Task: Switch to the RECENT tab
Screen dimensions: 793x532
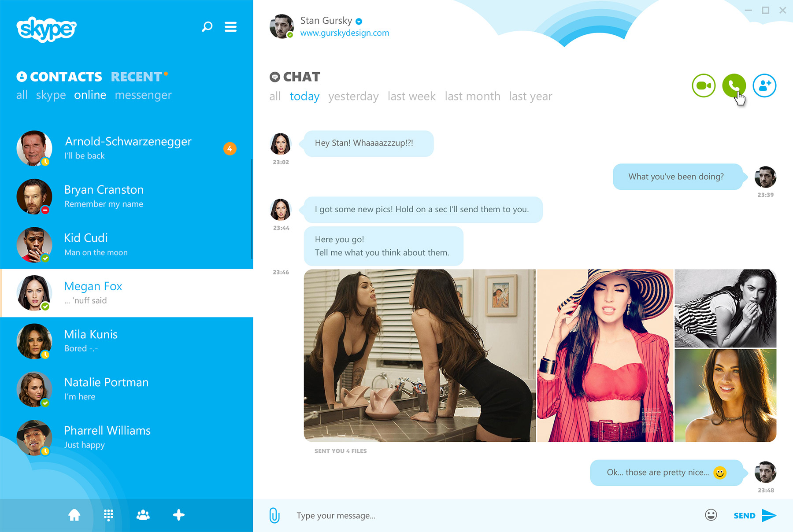Action: [137, 77]
